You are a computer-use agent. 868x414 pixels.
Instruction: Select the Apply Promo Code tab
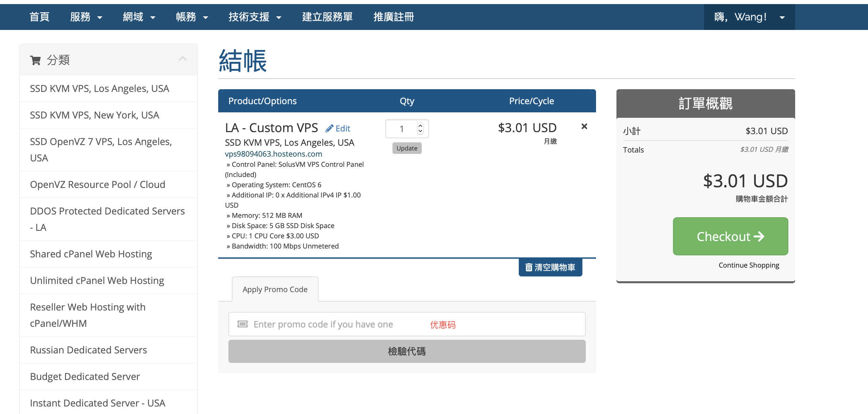[x=275, y=289]
